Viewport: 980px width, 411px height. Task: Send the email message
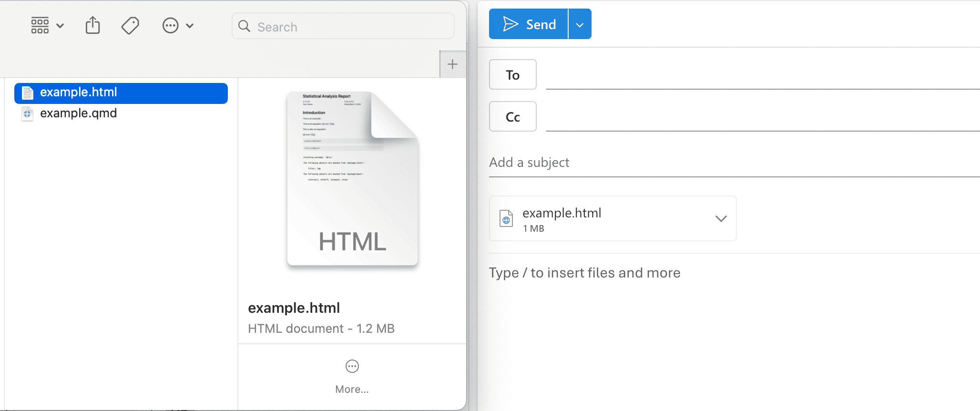(x=529, y=24)
